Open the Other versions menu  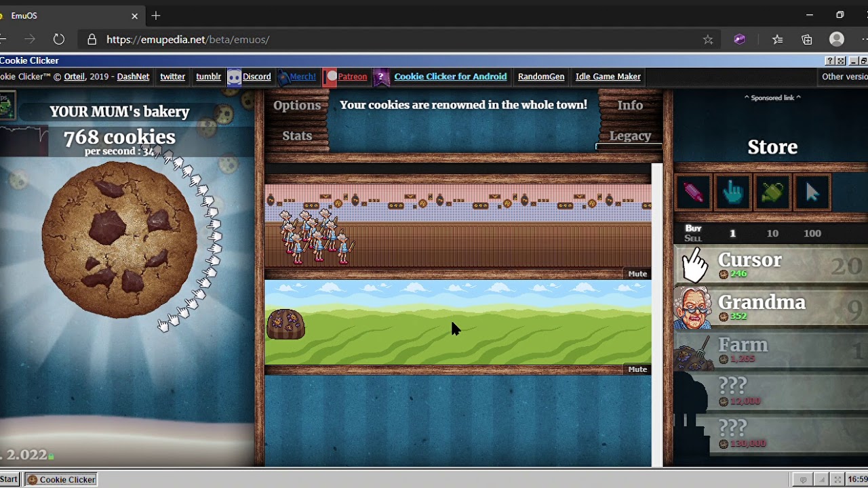pyautogui.click(x=844, y=77)
